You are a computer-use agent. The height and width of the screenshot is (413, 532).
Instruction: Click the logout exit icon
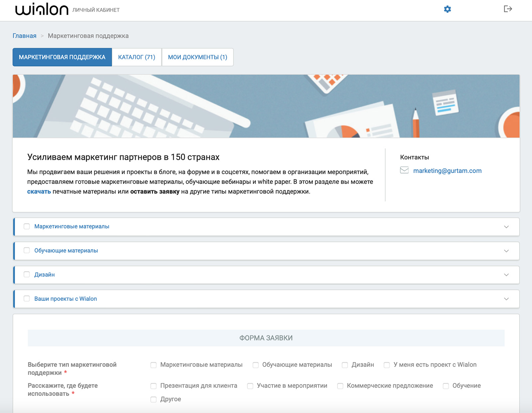(507, 9)
